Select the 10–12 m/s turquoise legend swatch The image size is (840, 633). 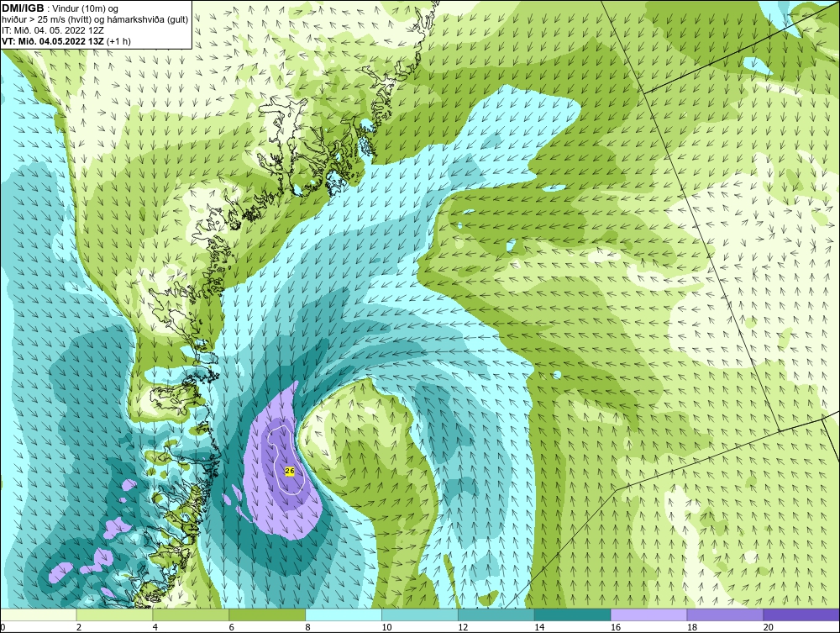420,615
